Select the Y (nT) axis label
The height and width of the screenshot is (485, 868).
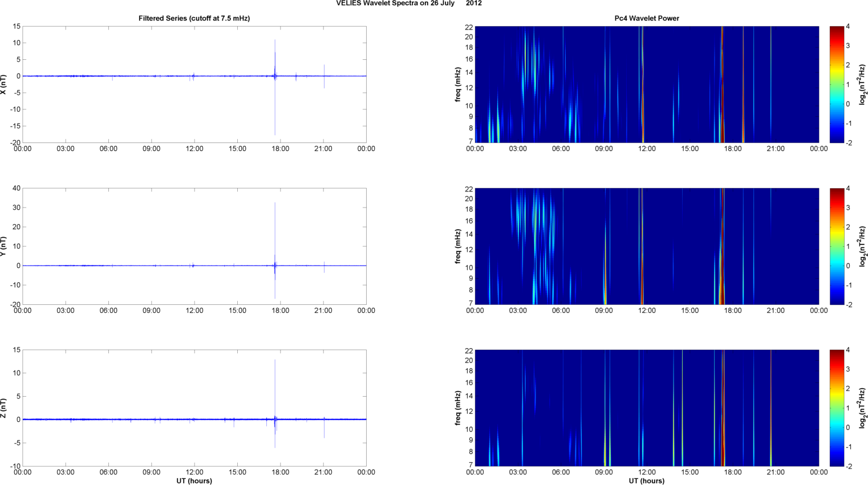click(3, 246)
